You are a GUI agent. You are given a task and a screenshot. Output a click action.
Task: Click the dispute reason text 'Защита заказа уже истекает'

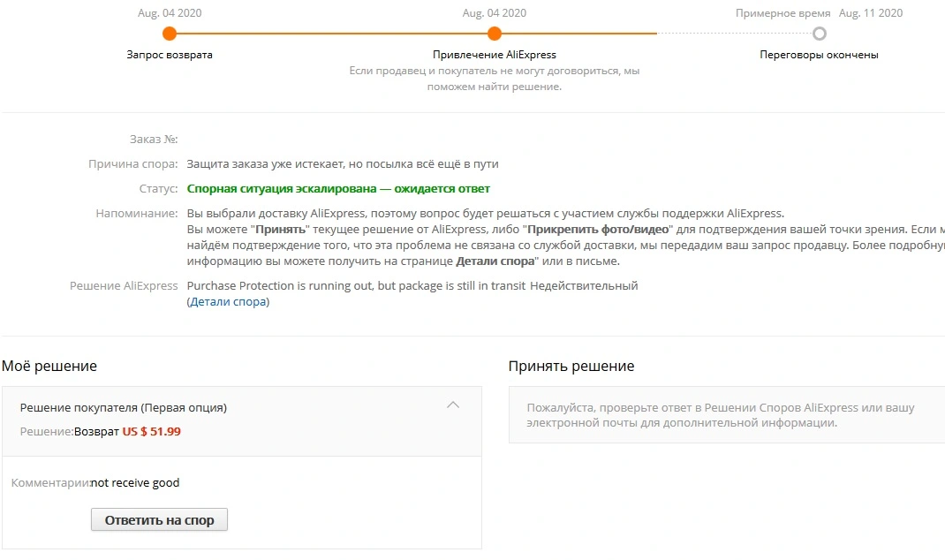(x=265, y=164)
